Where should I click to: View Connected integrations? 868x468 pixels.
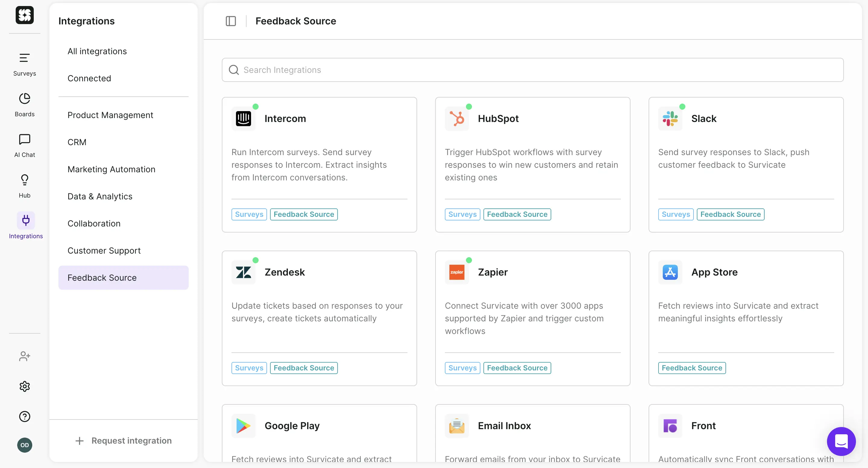click(x=89, y=78)
